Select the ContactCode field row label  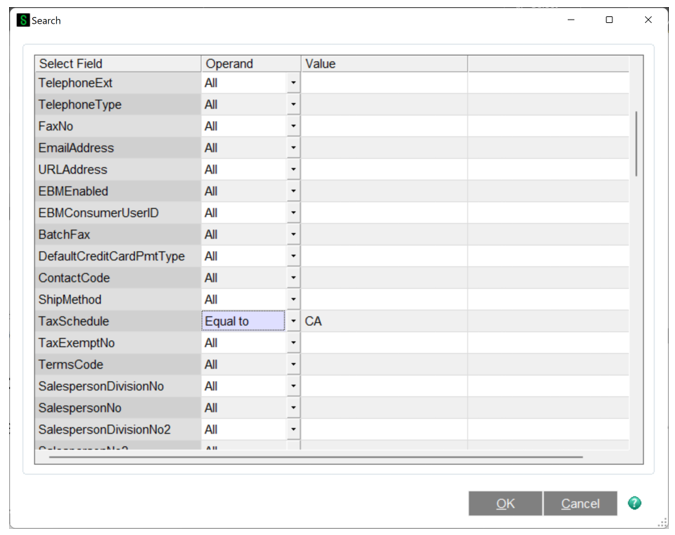click(118, 278)
